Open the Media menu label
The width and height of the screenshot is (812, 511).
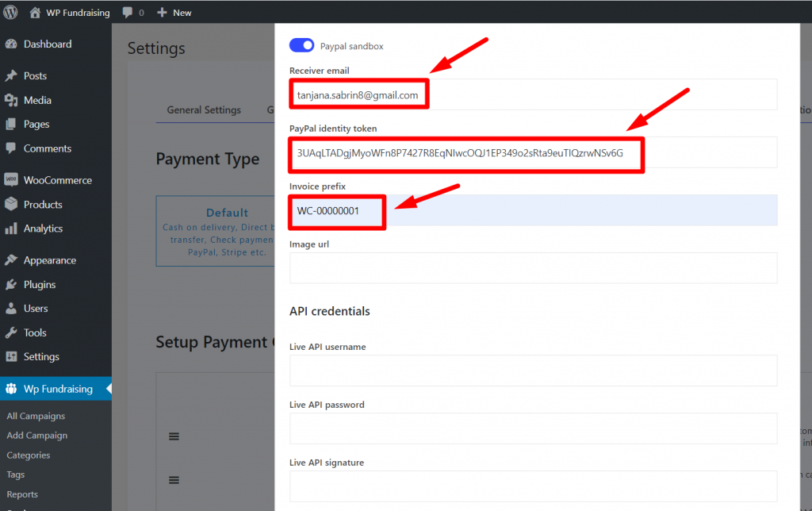[x=37, y=100]
